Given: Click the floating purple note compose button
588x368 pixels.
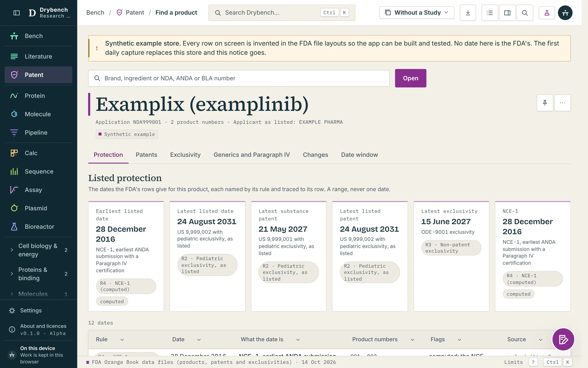Looking at the screenshot, I should [563, 339].
